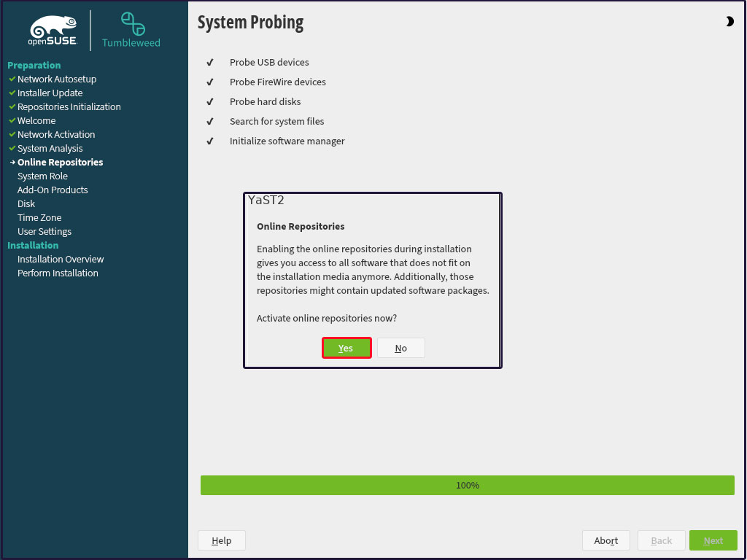Click checkmark next to Probe hard disks
This screenshot has height=560, width=747.
click(209, 102)
